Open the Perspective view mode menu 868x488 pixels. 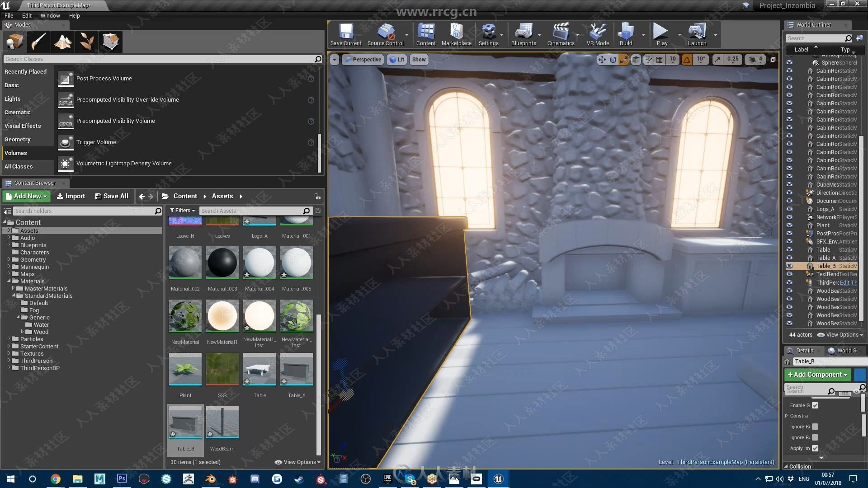tap(363, 60)
